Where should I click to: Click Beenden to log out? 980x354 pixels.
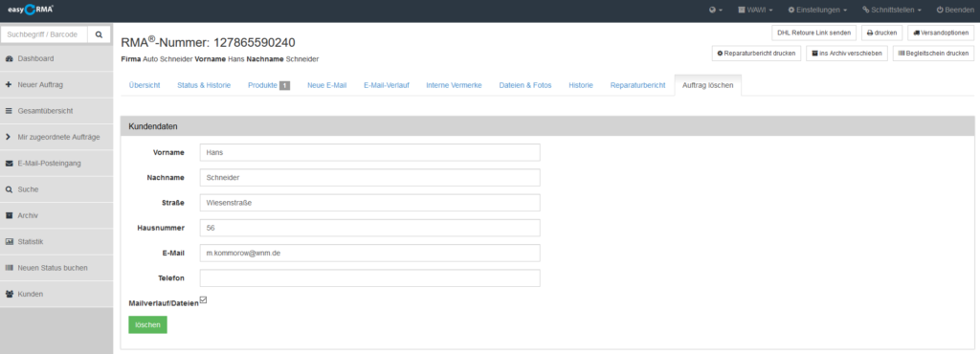tap(955, 10)
